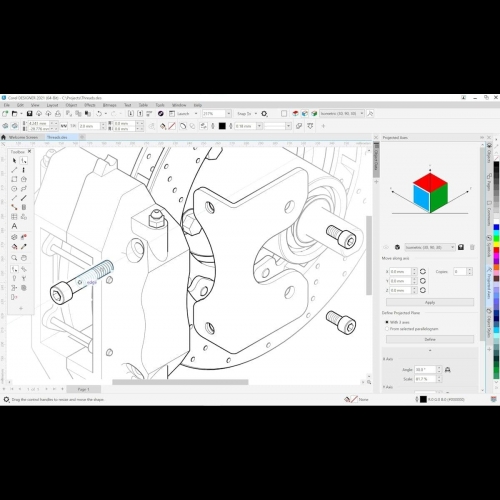Select the Text tool in Toolbox

(x=14, y=226)
